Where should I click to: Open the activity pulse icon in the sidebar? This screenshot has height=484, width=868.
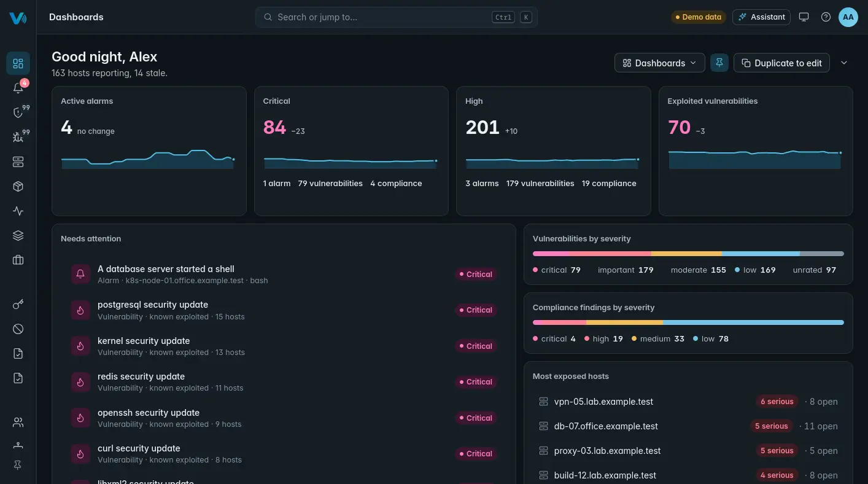click(x=18, y=211)
